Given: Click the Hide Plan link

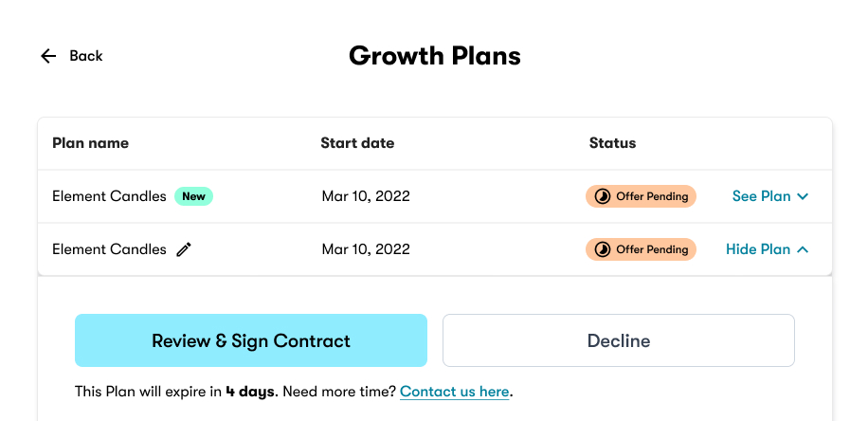Looking at the screenshot, I should 758,249.
